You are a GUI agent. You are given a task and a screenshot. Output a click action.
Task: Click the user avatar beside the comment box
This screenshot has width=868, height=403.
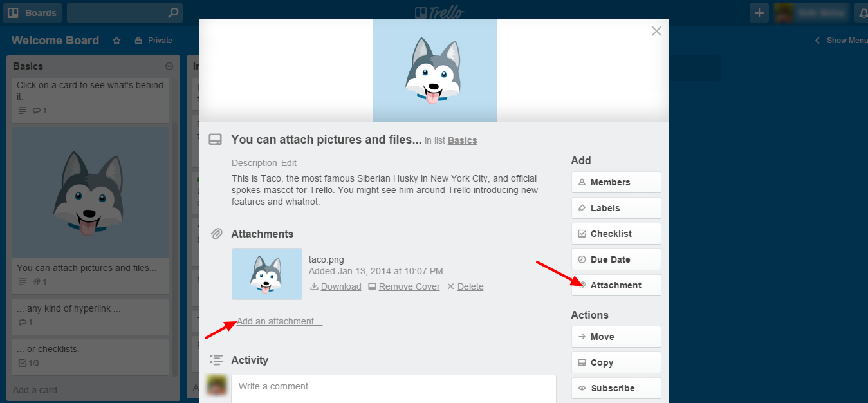[x=217, y=385]
